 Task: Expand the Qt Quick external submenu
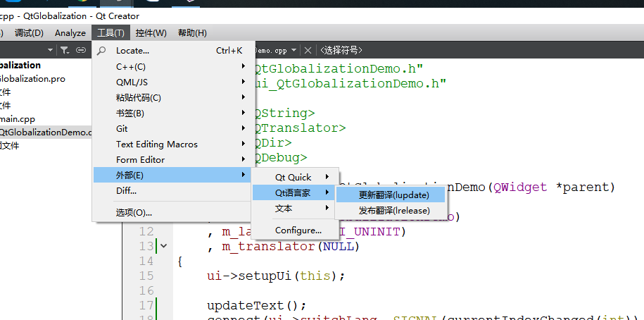[x=294, y=178]
